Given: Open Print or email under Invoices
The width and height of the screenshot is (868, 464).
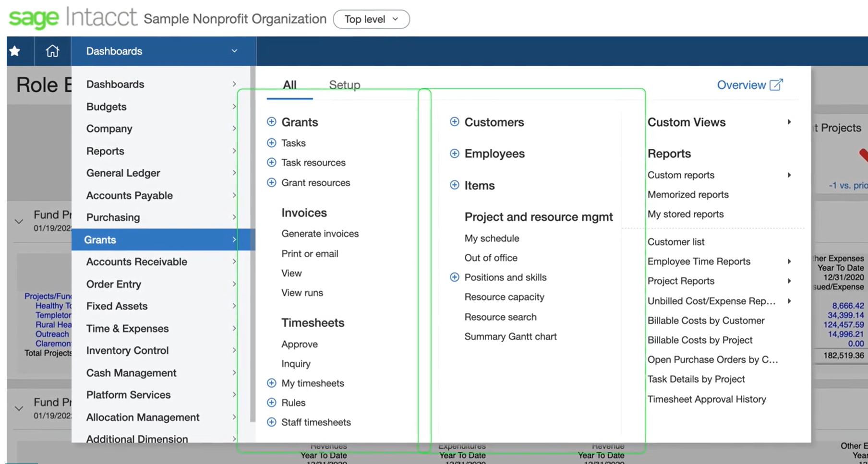Looking at the screenshot, I should click(310, 254).
